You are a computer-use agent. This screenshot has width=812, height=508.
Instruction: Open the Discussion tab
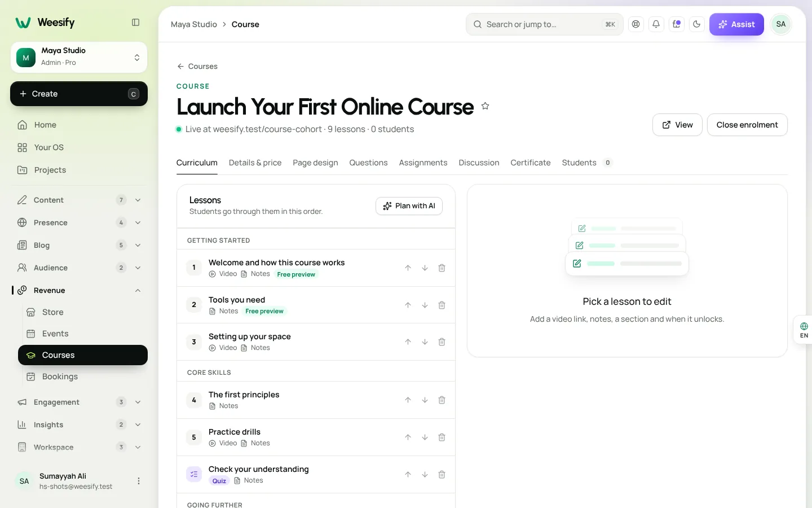[x=479, y=163]
